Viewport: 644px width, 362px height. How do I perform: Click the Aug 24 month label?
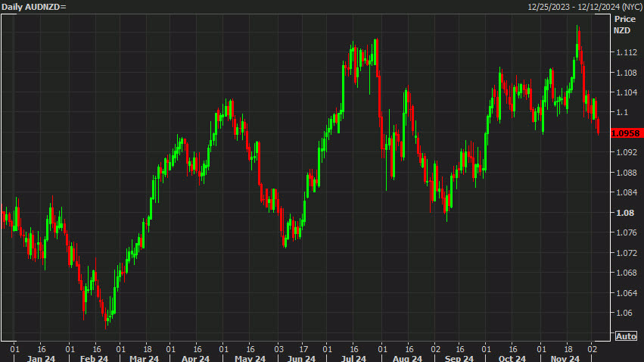(x=407, y=358)
